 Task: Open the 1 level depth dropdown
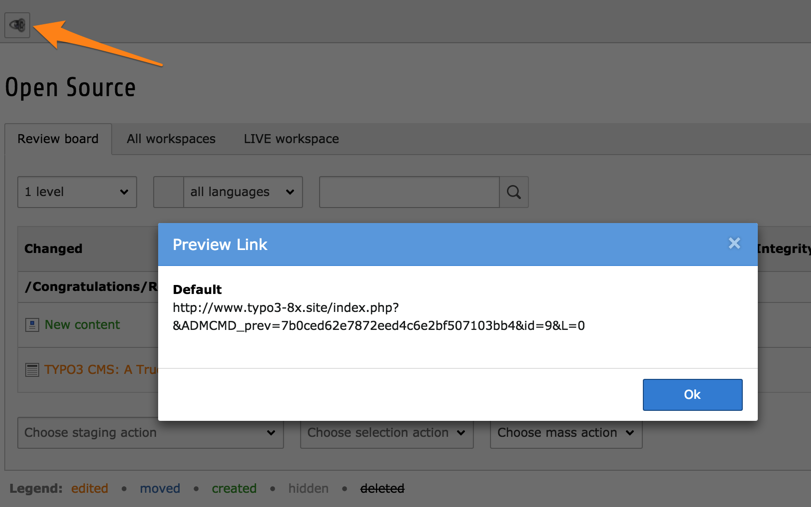point(77,192)
